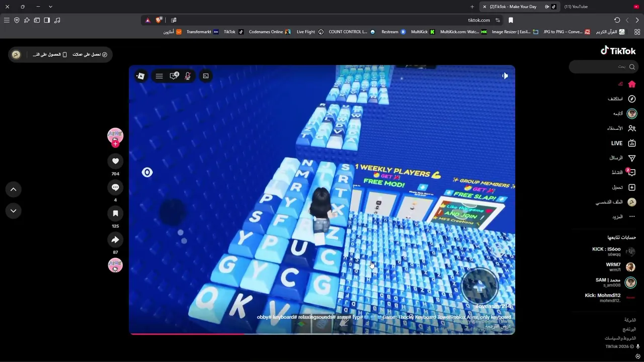Click the Brave Rewards triangle icon
The width and height of the screenshot is (644, 362).
pyautogui.click(x=148, y=20)
